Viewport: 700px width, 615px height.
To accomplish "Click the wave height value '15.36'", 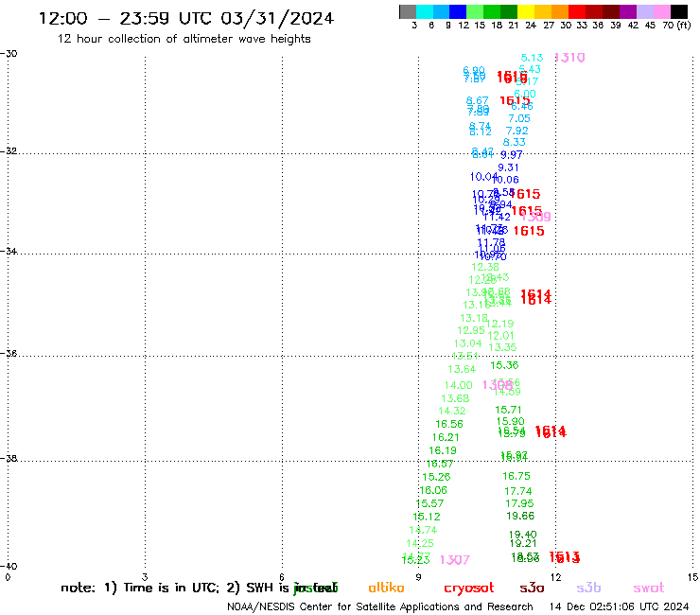I will pyautogui.click(x=504, y=365).
